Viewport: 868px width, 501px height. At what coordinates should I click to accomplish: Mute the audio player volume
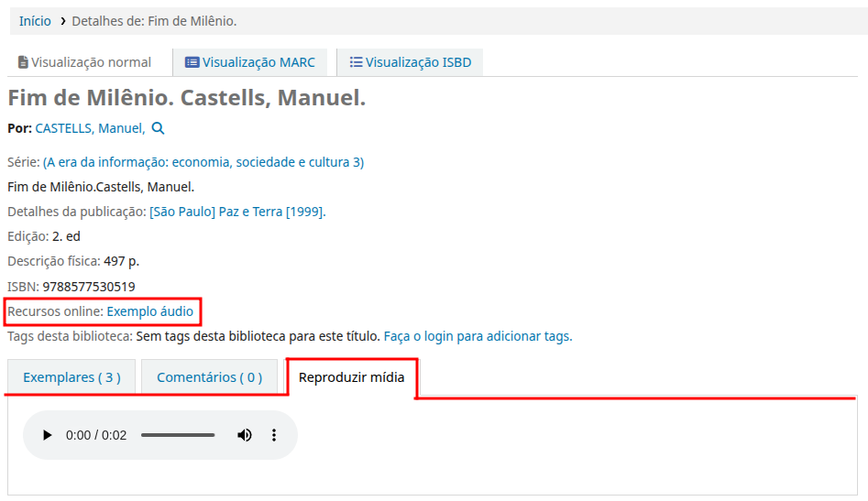pos(245,435)
